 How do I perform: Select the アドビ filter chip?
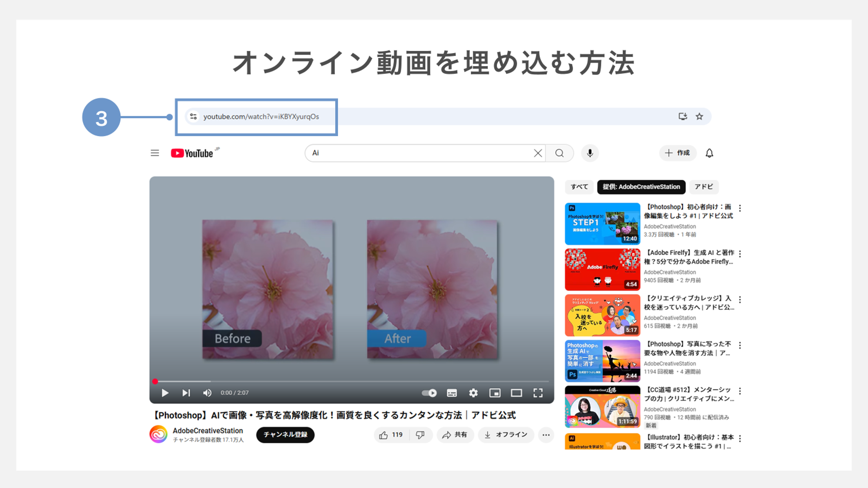click(704, 187)
